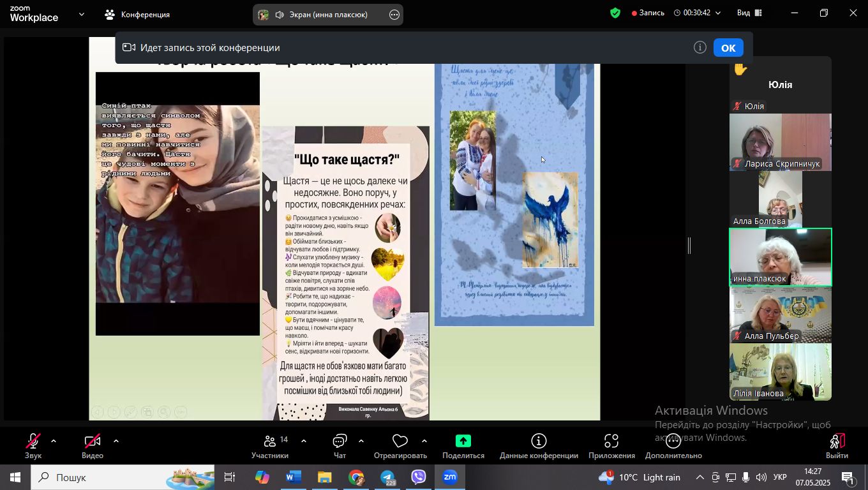Select Лілія Іванова video thumbnail
The width and height of the screenshot is (868, 490).
[780, 372]
